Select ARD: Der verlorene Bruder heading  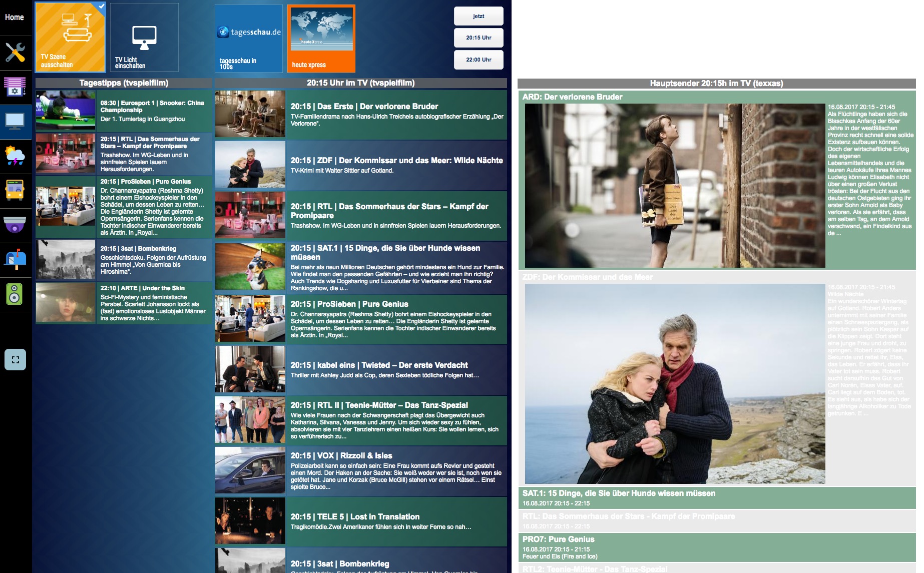[572, 97]
